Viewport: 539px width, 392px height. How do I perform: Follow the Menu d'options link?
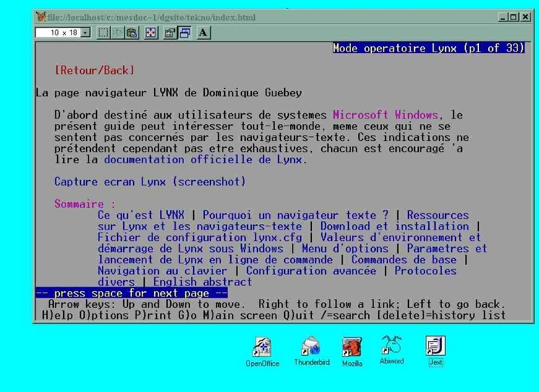tap(345, 248)
